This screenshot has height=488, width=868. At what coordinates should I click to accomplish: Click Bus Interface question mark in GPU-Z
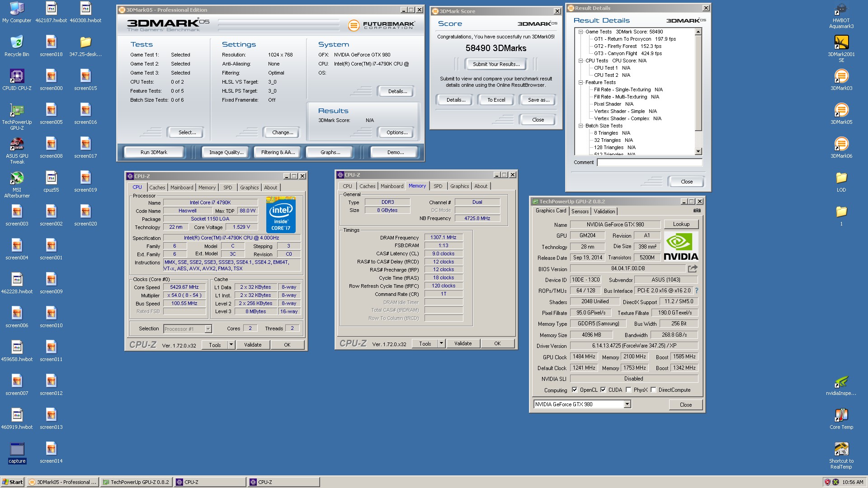[x=696, y=291]
